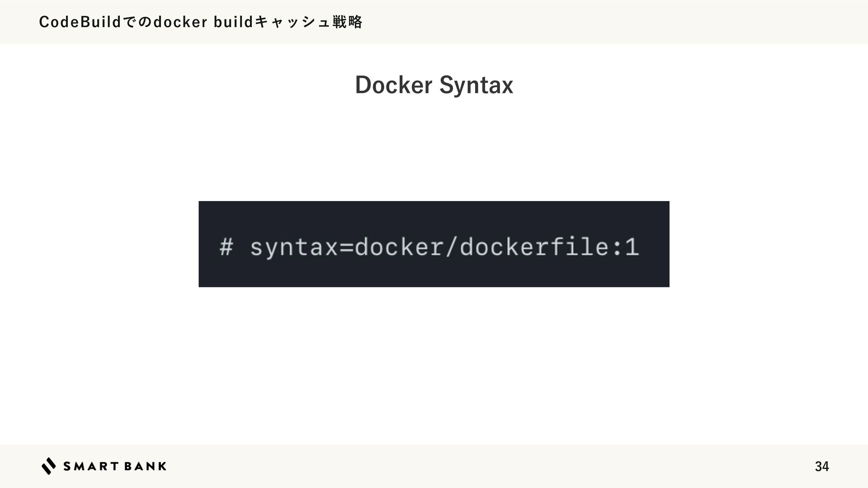Click the word syntax in code snippet
Image resolution: width=868 pixels, height=488 pixels.
294,247
